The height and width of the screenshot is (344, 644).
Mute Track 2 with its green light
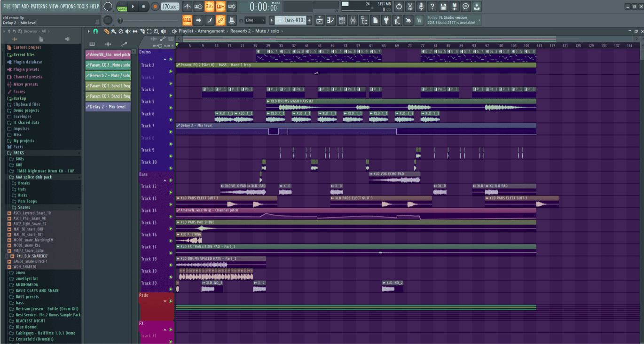[x=170, y=71]
